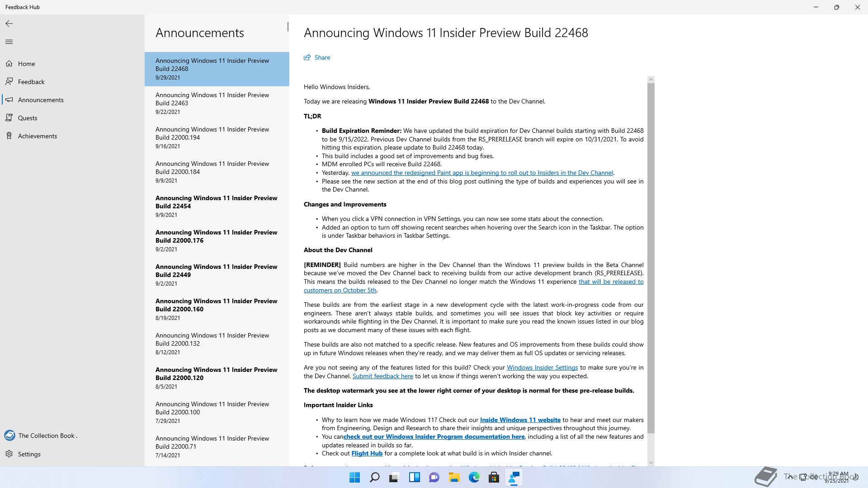Open Task View on taskbar
The width and height of the screenshot is (868, 488).
(x=394, y=477)
